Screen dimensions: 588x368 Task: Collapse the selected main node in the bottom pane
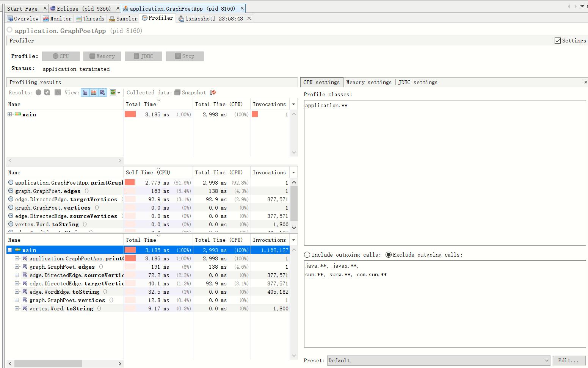10,250
